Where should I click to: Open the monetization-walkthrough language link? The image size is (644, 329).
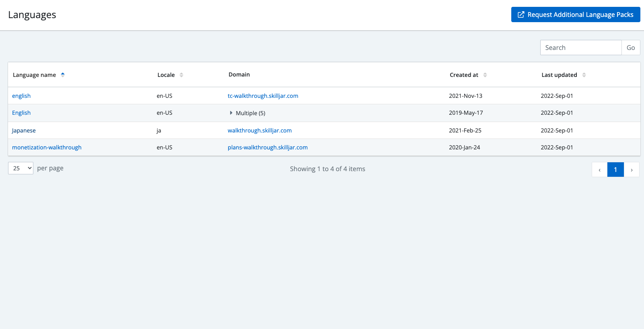47,147
